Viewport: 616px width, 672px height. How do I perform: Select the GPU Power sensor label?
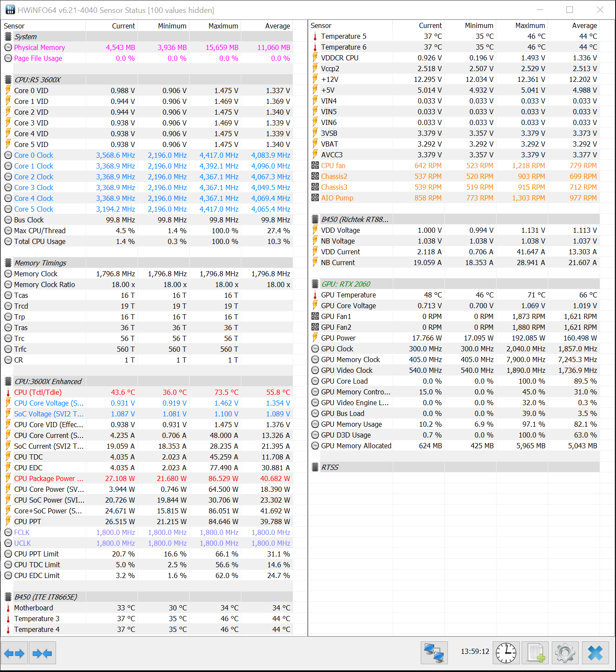(338, 338)
